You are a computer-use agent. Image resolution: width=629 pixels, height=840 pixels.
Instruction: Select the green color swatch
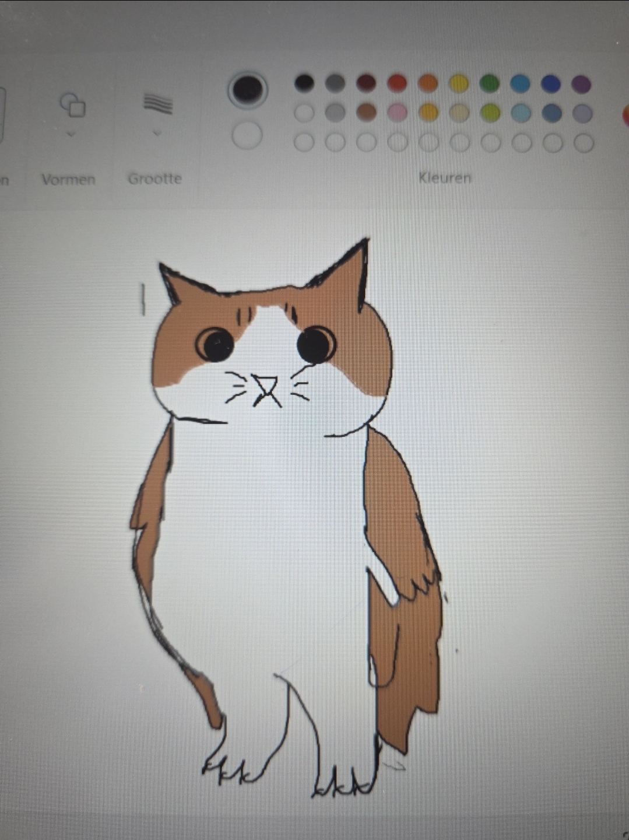point(490,83)
